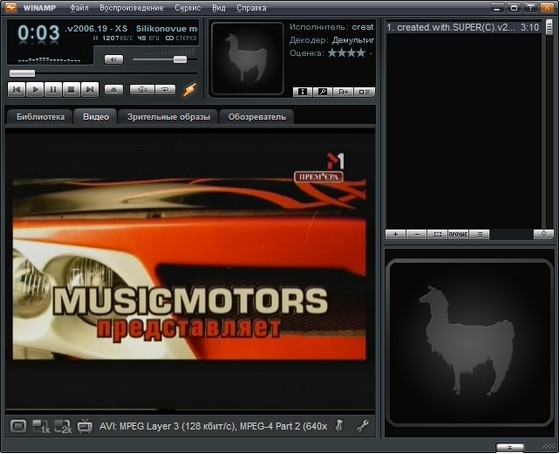The height and width of the screenshot is (454, 560).
Task: Mute audio with the speaker button
Action: pos(114,59)
